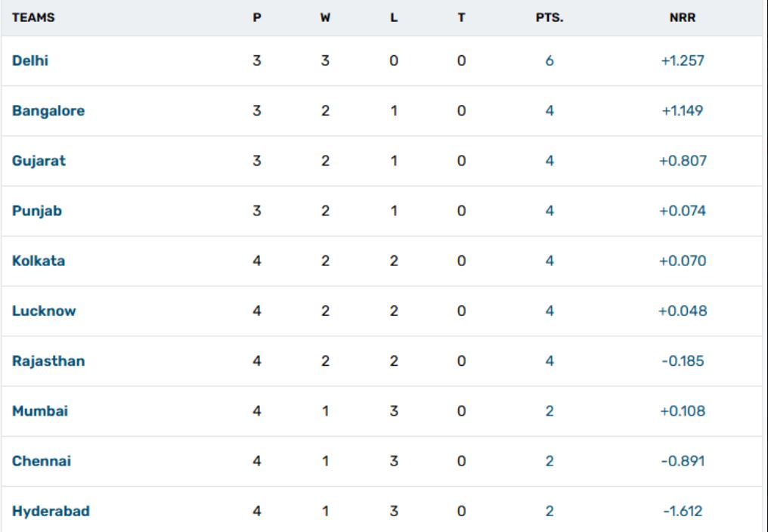The width and height of the screenshot is (768, 532).
Task: Select the Punjab team link
Action: click(x=37, y=212)
